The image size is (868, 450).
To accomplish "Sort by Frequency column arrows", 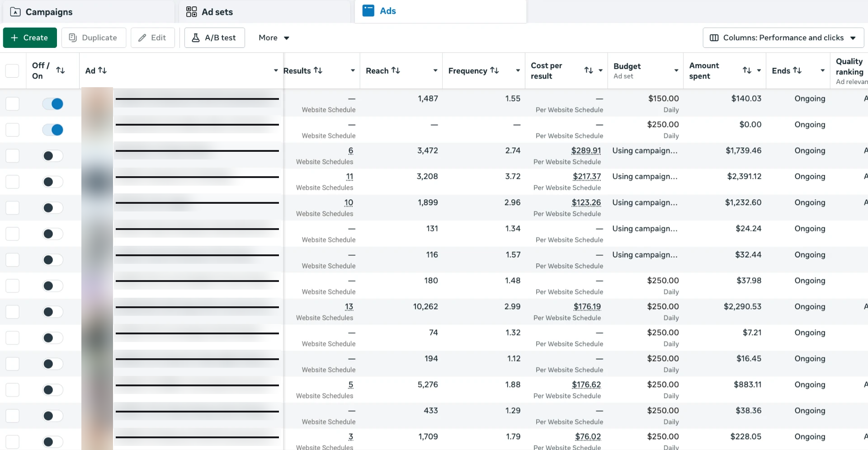I will tap(495, 70).
